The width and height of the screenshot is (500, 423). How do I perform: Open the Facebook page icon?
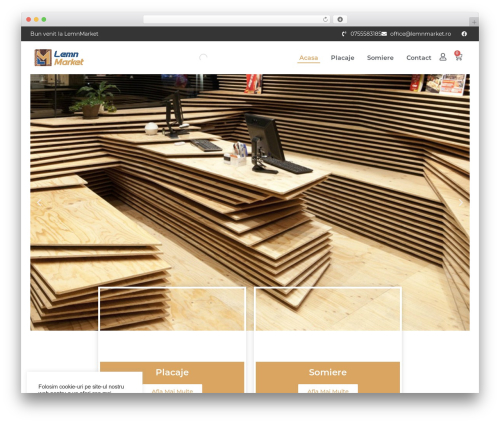point(464,34)
